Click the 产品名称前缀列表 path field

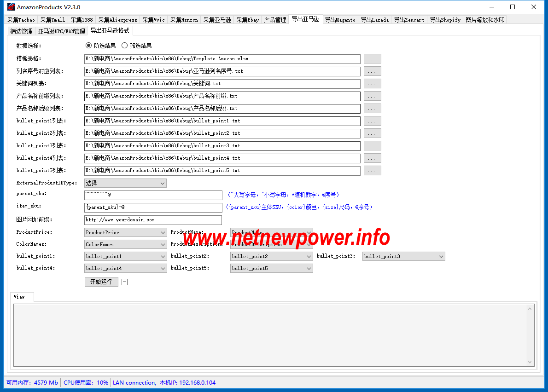pos(222,96)
